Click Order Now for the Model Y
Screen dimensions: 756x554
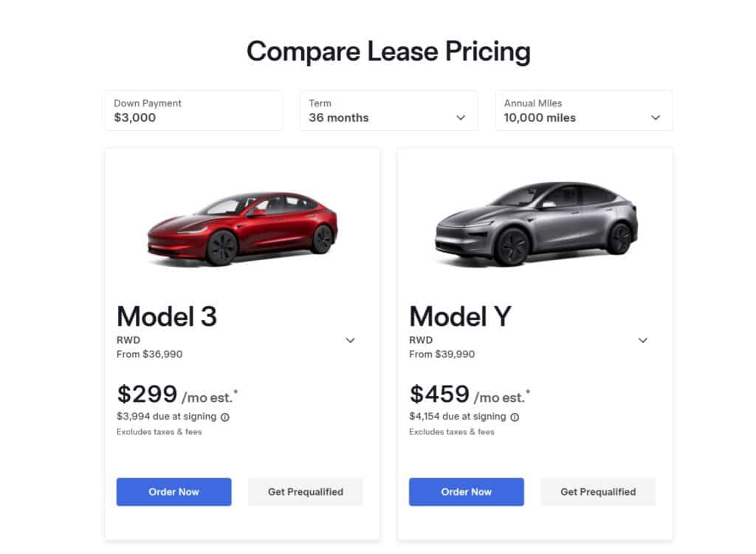pos(466,491)
